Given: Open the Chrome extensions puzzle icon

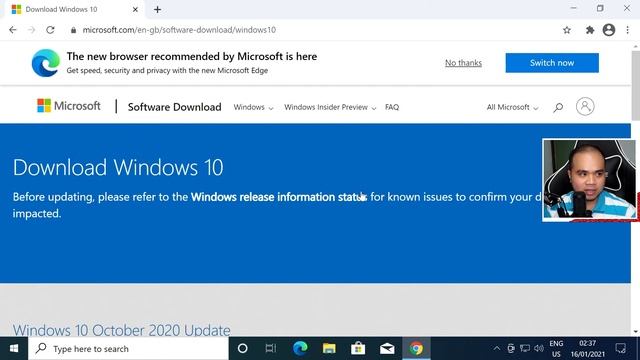Looking at the screenshot, I should (590, 30).
